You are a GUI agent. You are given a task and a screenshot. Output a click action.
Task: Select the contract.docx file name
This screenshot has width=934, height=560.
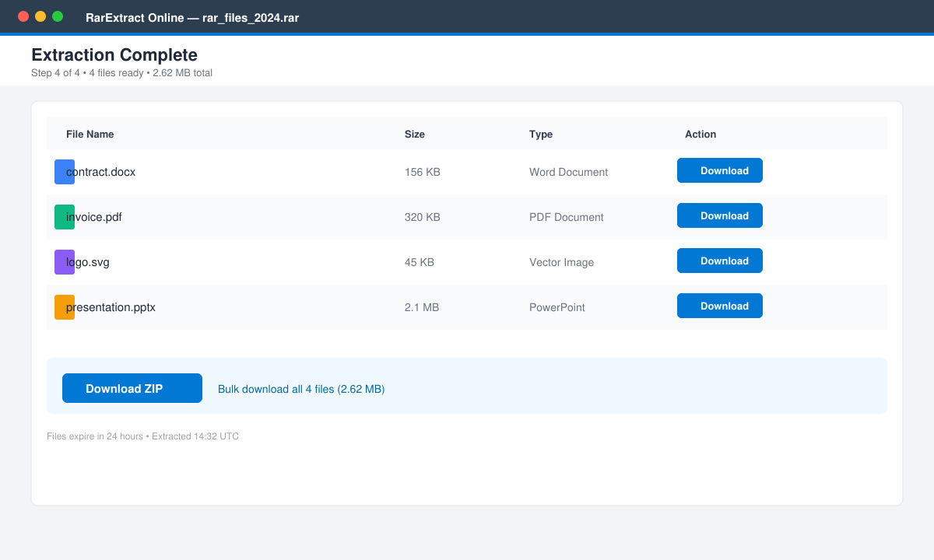(x=101, y=172)
